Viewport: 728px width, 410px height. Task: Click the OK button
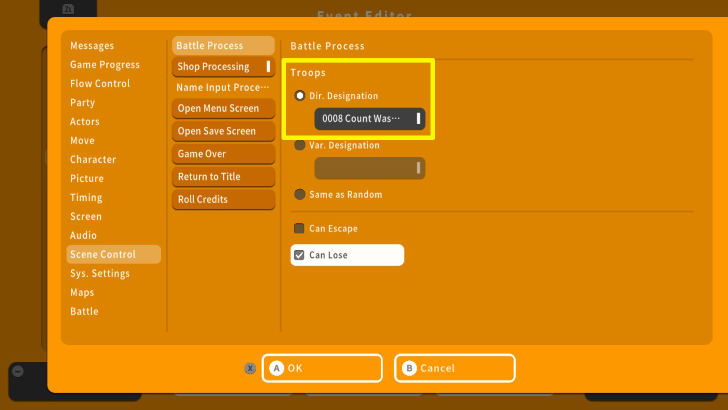tap(321, 368)
